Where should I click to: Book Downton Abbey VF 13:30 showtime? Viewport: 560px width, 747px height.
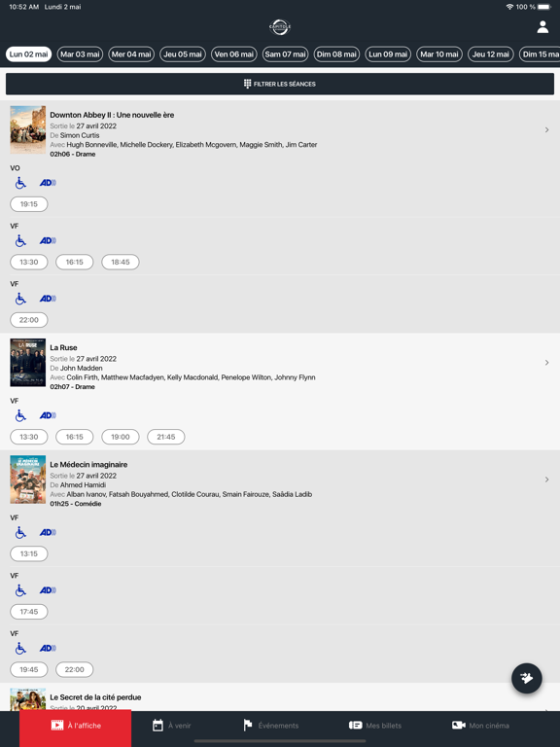point(29,262)
